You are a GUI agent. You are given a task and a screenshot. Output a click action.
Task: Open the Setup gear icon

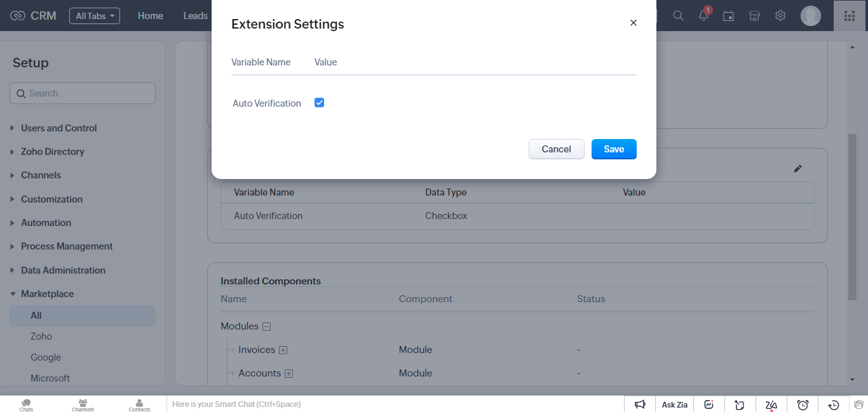tap(780, 16)
